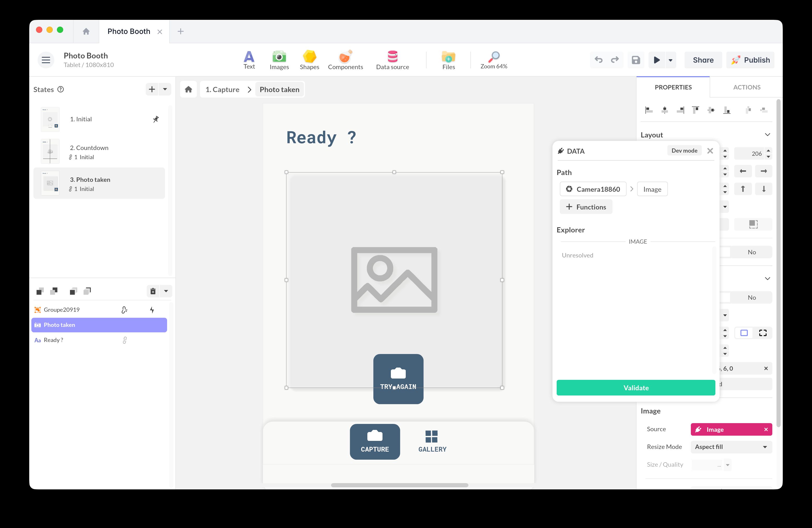Click the play preview button

point(656,60)
